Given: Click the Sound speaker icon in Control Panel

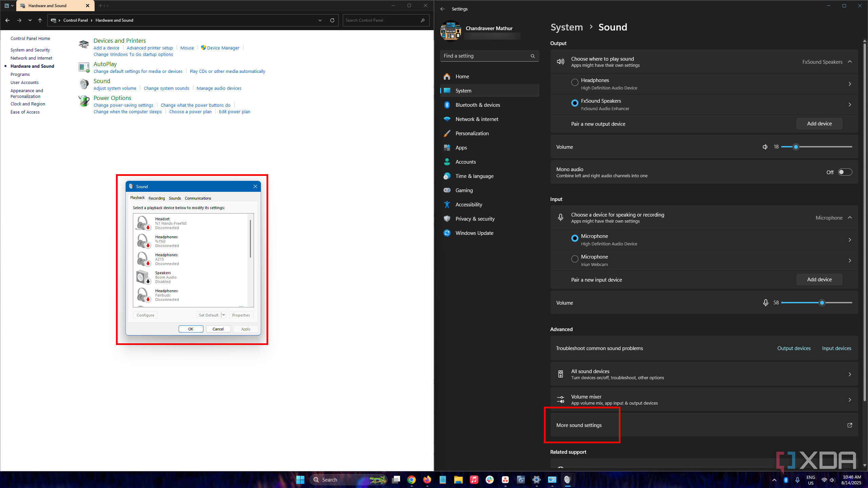Looking at the screenshot, I should [84, 84].
